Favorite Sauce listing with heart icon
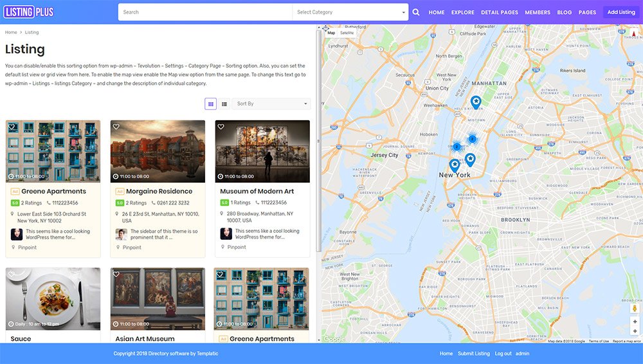Image resolution: width=643 pixels, height=364 pixels. coord(12,274)
